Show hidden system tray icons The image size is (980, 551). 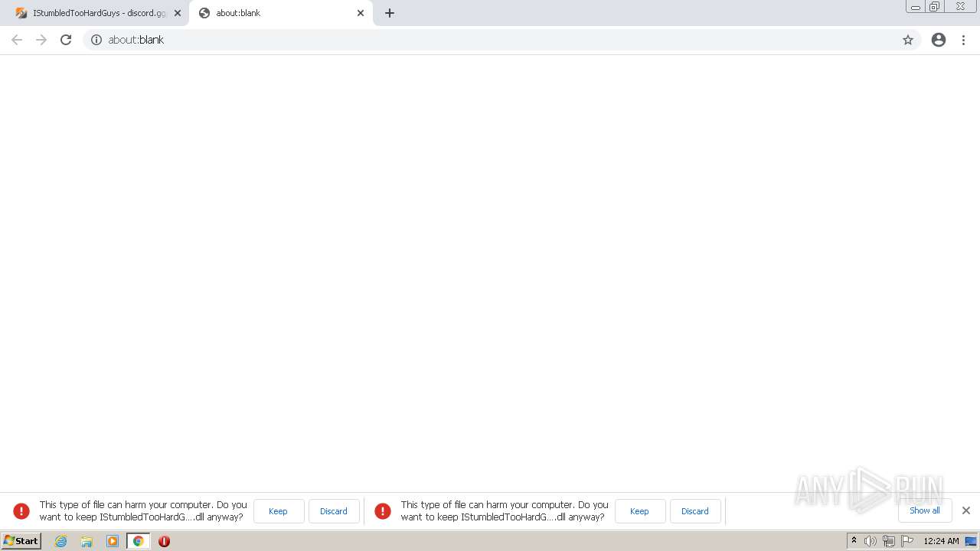click(854, 541)
